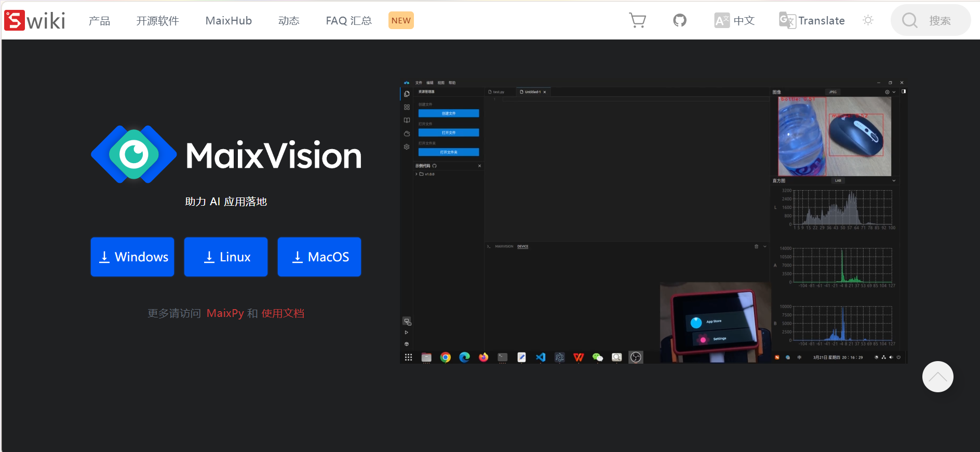Viewport: 980px width, 452px height.
Task: Click the back-to-top arrow button
Action: [x=937, y=377]
